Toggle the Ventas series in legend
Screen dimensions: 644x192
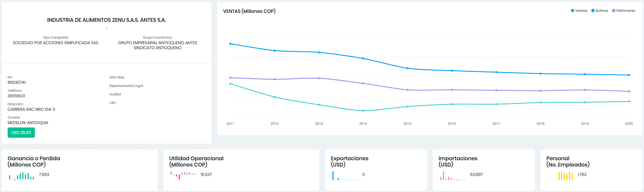coord(581,11)
